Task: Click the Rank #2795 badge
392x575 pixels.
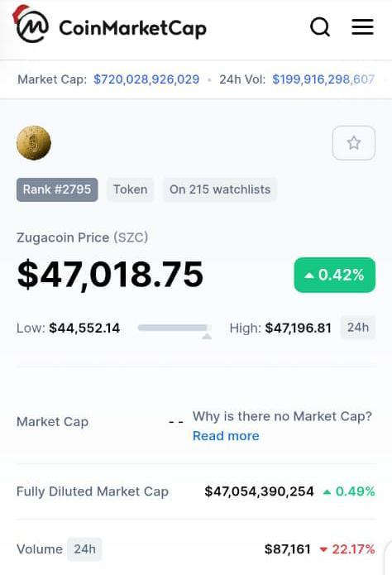Action: [x=57, y=189]
